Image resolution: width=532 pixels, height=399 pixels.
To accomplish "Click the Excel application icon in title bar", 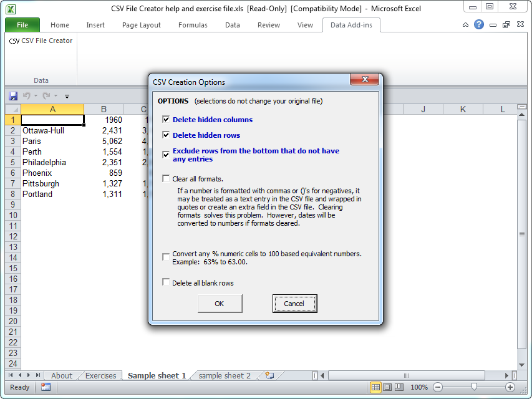I will pyautogui.click(x=11, y=9).
